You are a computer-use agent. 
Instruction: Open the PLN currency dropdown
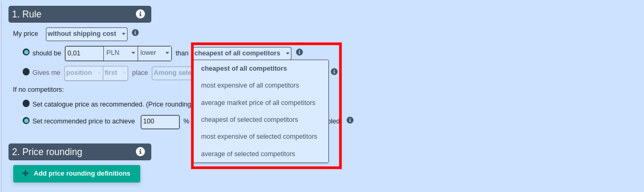tap(121, 53)
